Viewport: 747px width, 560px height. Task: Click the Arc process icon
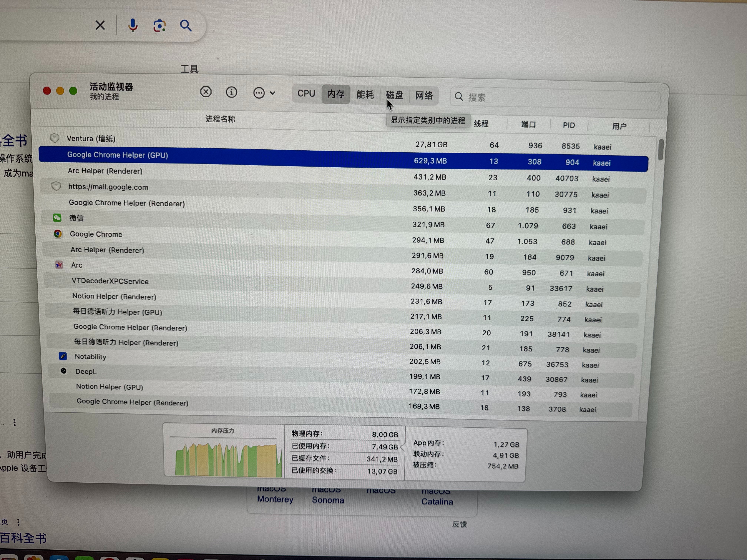(59, 265)
